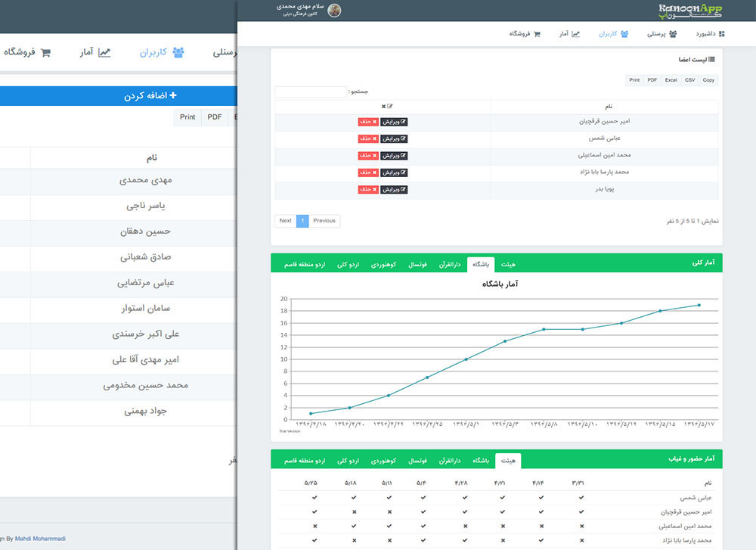This screenshot has height=550, width=756.
Task: Toggle عباس شمس attendance checkmark for ۳/۳۱
Action: 580,499
